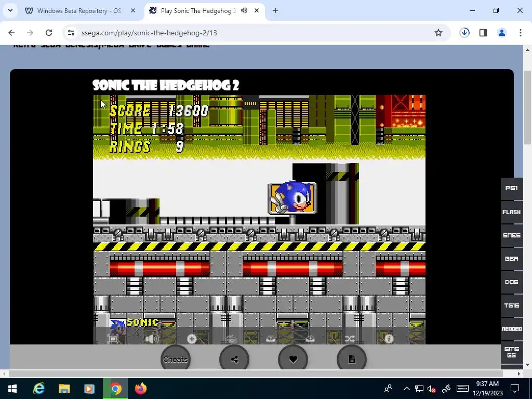Open the DOS sidebar category
Viewport: 532px width, 399px height.
(x=512, y=282)
